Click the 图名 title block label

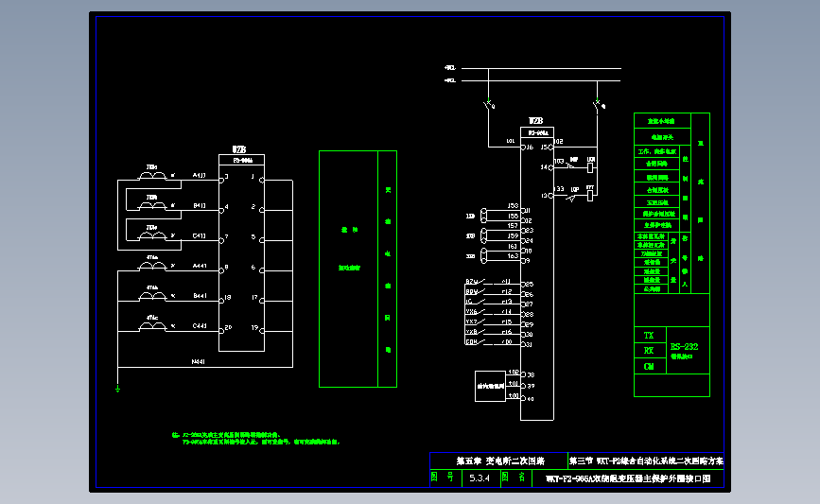point(514,477)
